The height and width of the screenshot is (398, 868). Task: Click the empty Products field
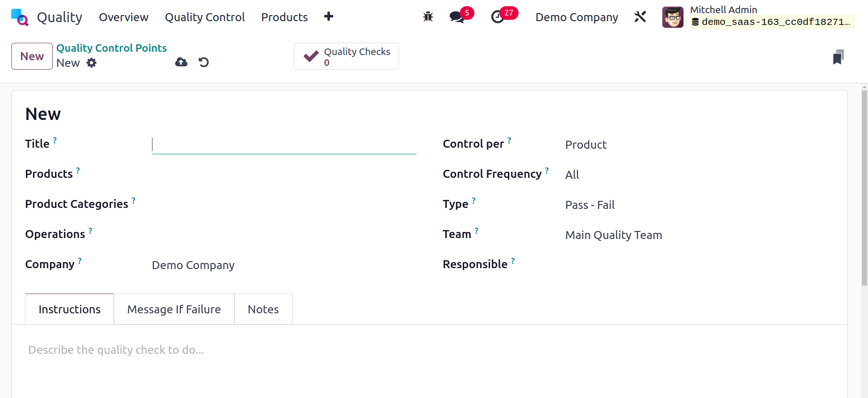(284, 175)
